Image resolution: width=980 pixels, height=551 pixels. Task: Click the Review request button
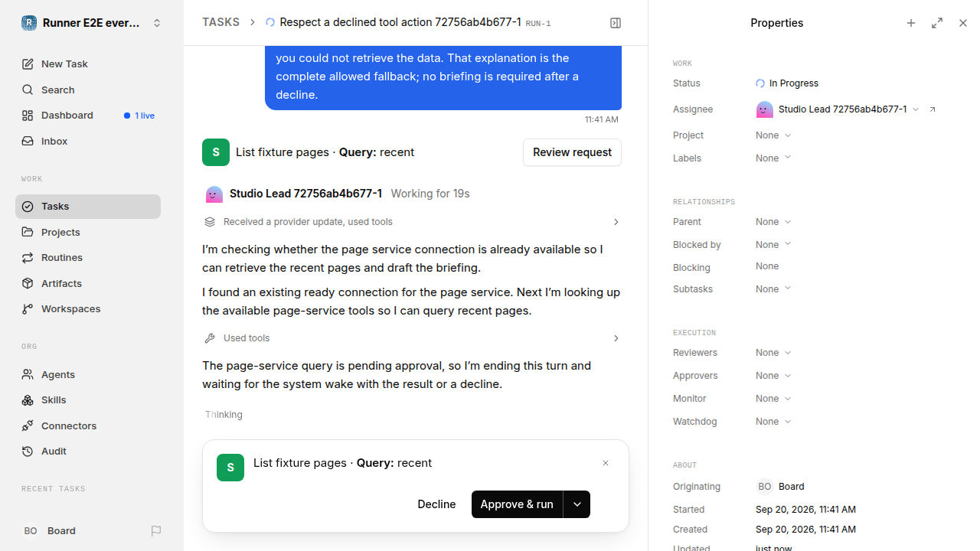click(572, 152)
